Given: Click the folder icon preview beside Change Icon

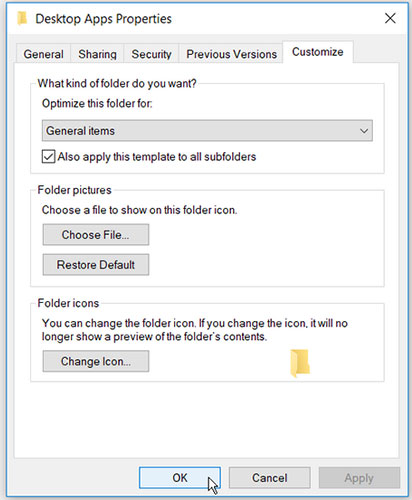Looking at the screenshot, I should (x=300, y=363).
